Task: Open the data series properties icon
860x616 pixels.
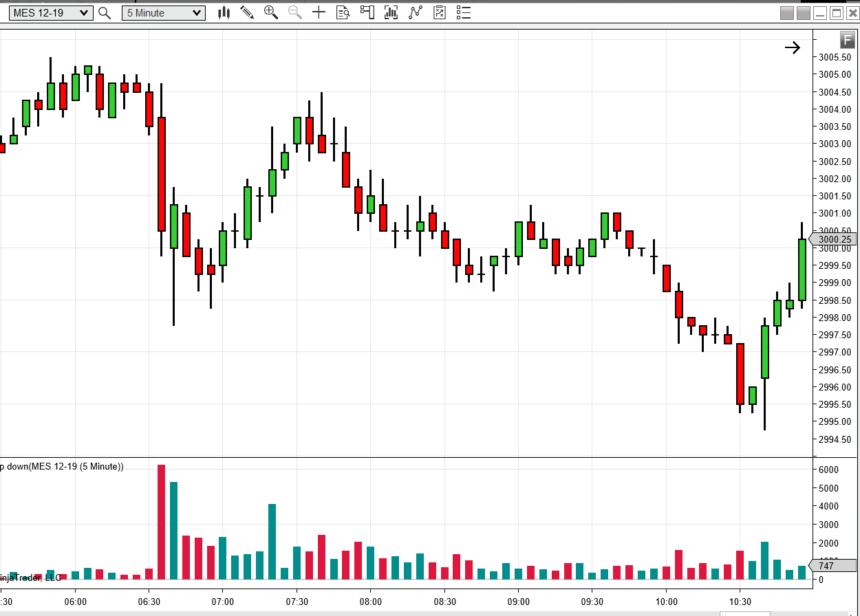Action: pos(440,12)
